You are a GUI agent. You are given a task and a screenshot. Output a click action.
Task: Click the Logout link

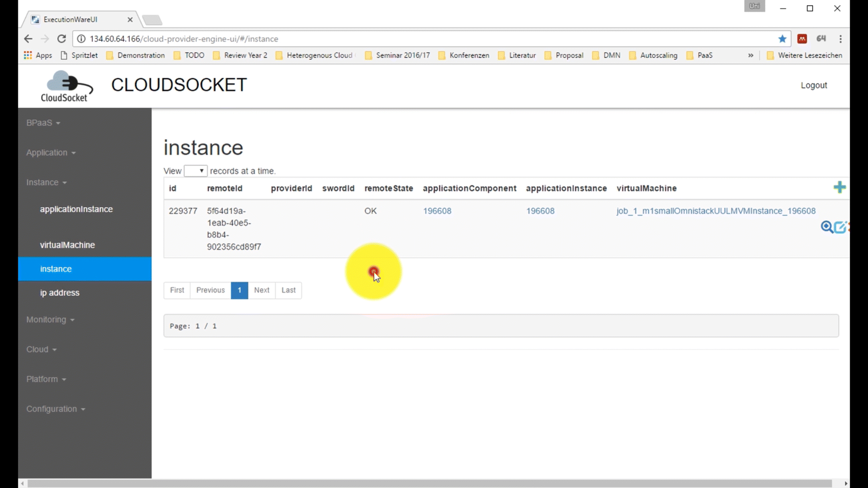[x=813, y=85]
